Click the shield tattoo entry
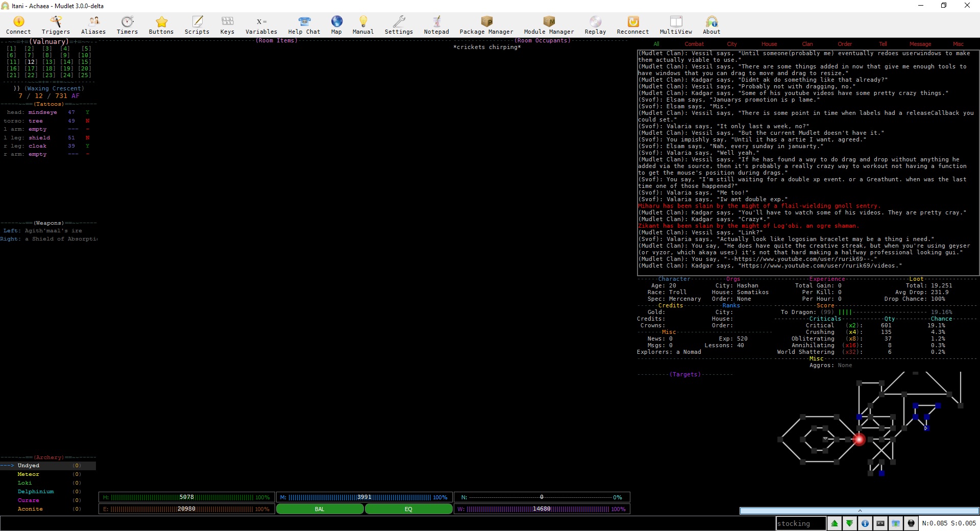The width and height of the screenshot is (980, 531). click(39, 138)
